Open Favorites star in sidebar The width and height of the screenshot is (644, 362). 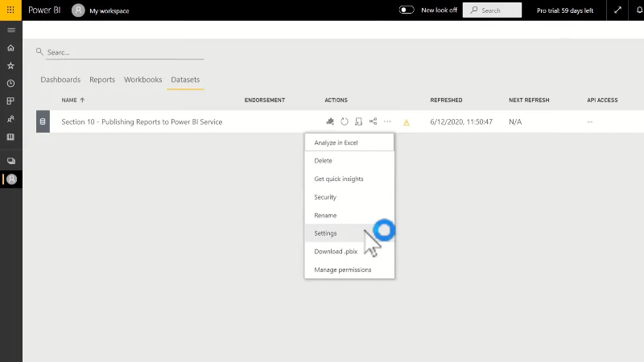pyautogui.click(x=11, y=66)
